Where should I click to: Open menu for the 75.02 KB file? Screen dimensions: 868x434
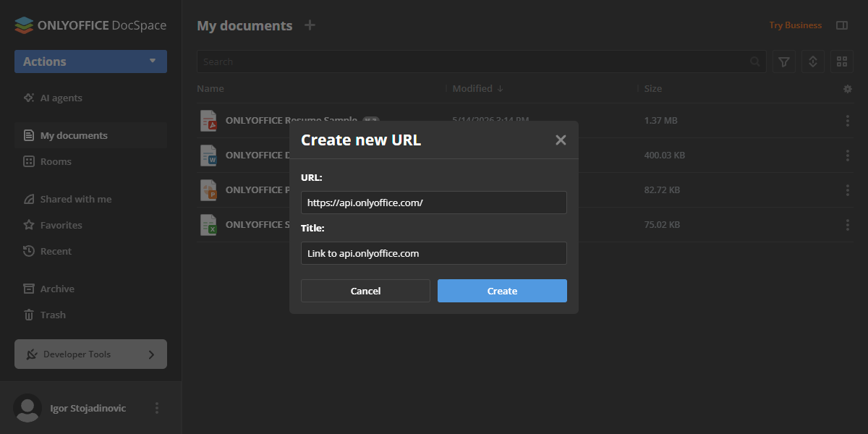tap(848, 225)
